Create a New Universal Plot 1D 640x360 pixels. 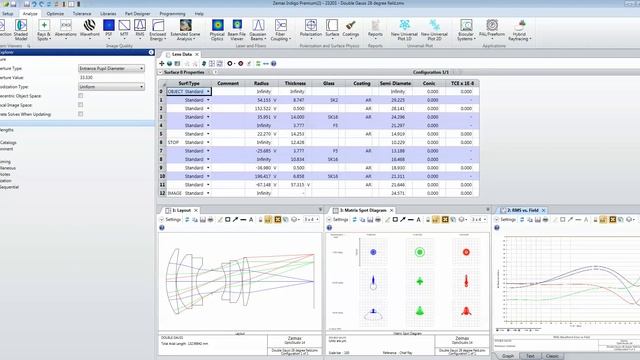pos(404,30)
